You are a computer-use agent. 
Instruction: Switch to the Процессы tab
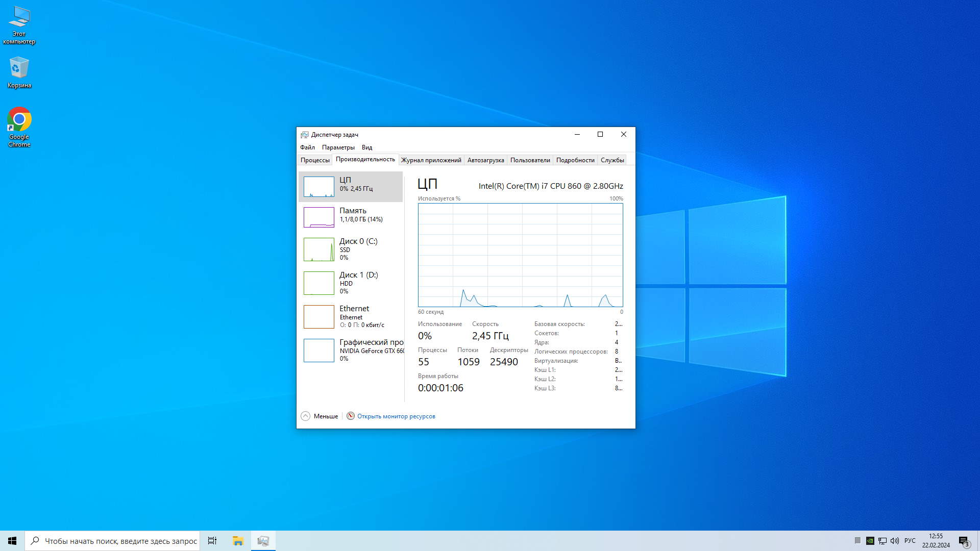pos(315,160)
